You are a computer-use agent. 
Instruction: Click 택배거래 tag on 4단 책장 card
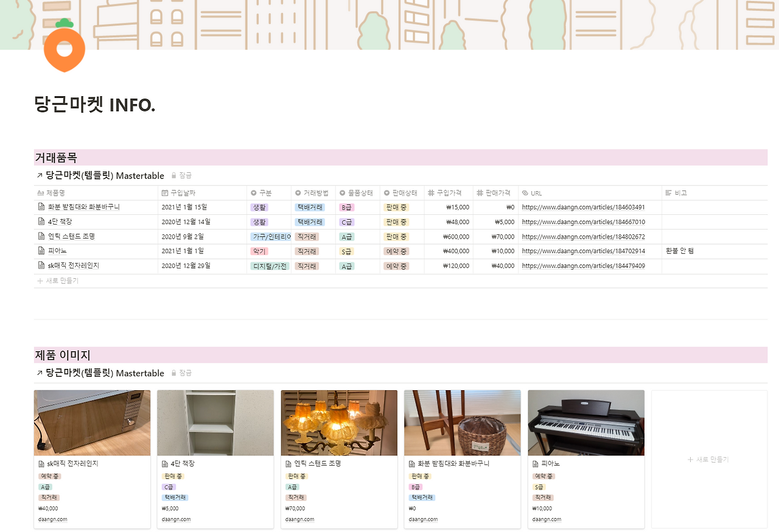(x=175, y=498)
